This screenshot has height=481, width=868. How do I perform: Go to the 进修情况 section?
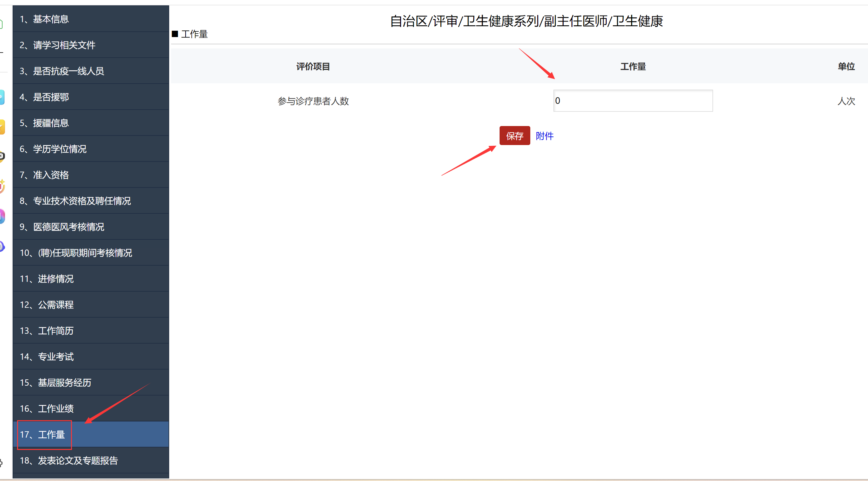click(91, 278)
